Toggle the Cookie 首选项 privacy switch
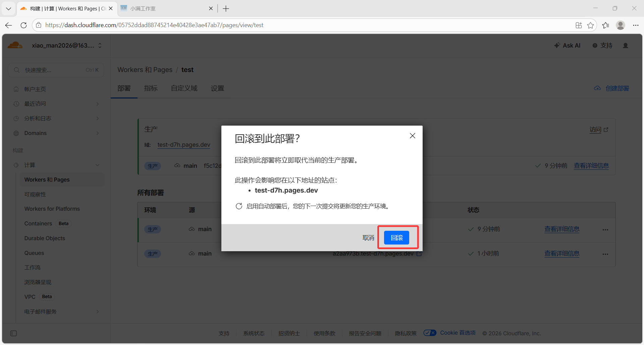Viewport: 644px width, 345px height. pos(430,333)
